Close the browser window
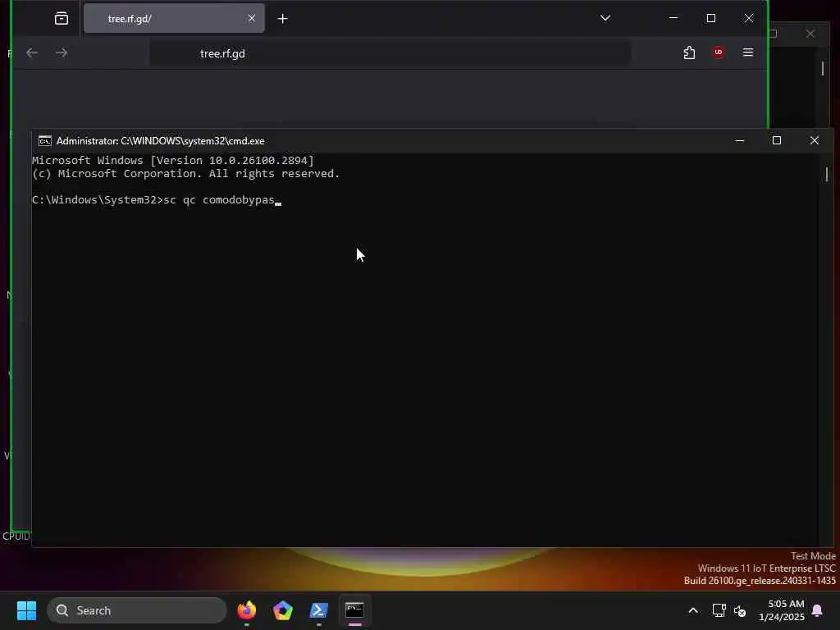This screenshot has height=630, width=840. pyautogui.click(x=748, y=18)
